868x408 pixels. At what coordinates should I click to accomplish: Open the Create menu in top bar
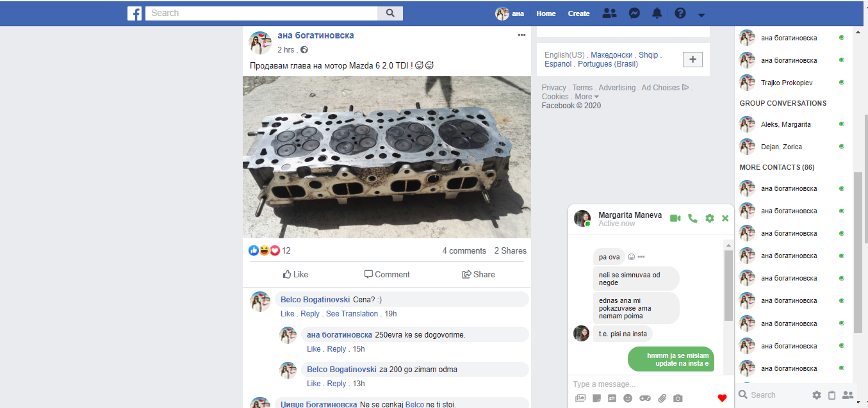pyautogui.click(x=578, y=13)
